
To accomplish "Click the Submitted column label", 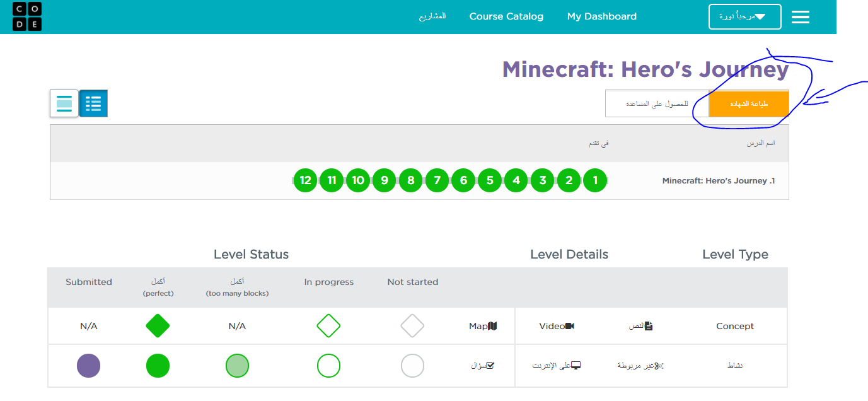I will click(89, 282).
